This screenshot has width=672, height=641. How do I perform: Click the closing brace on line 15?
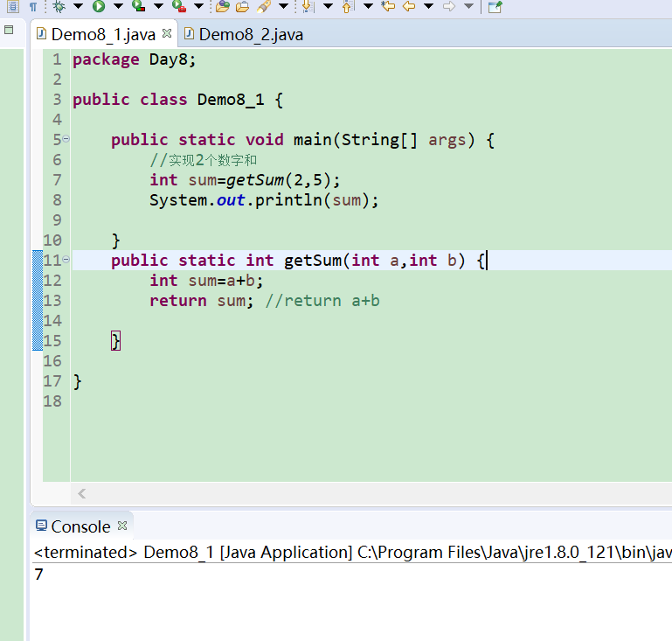pos(115,341)
